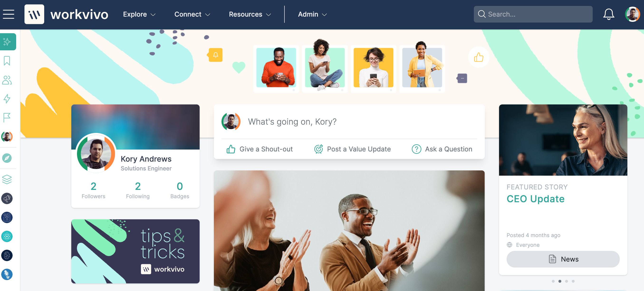Open the People/directory icon in sidebar
This screenshot has width=644, height=291.
pos(8,80)
